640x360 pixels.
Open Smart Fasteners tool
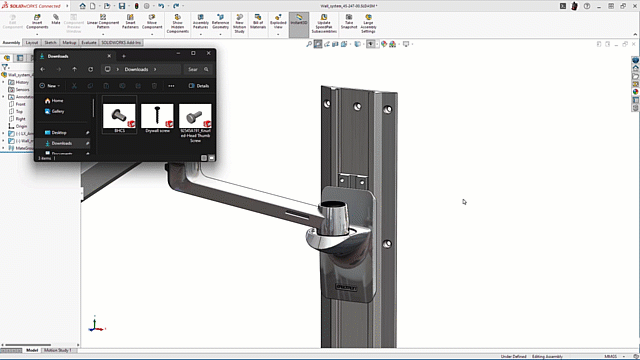(130, 22)
